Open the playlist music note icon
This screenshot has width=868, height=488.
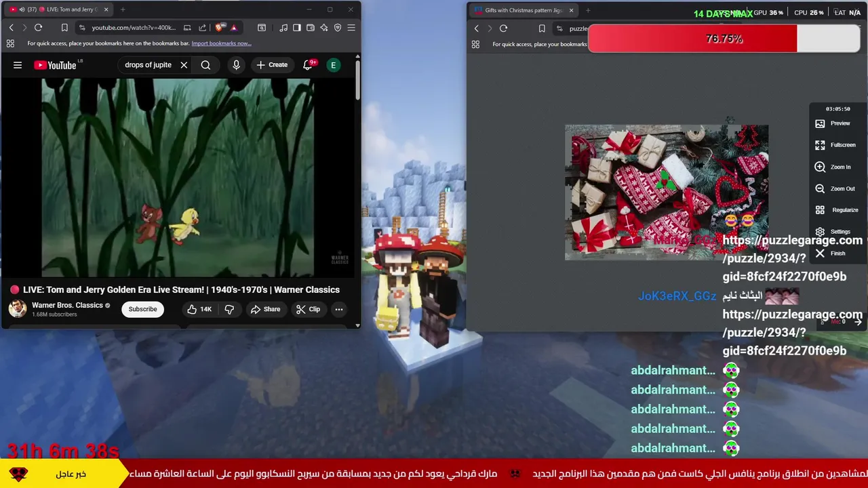coord(283,28)
